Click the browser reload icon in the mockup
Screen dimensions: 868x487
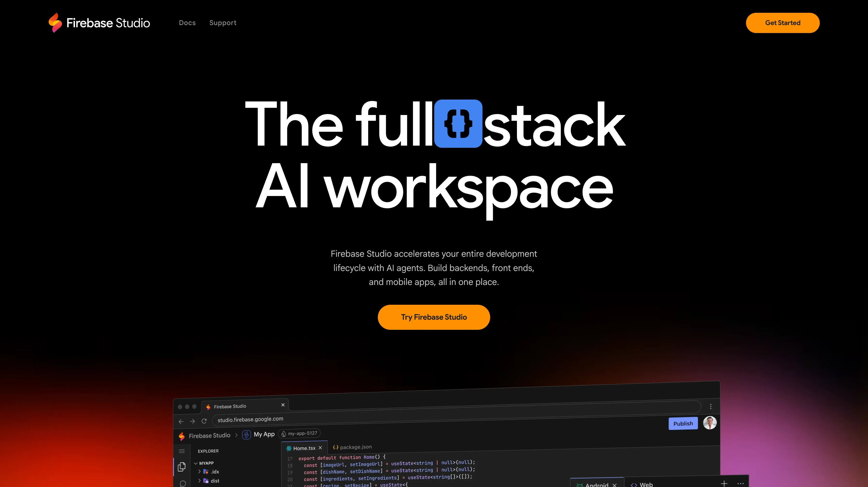[204, 421]
